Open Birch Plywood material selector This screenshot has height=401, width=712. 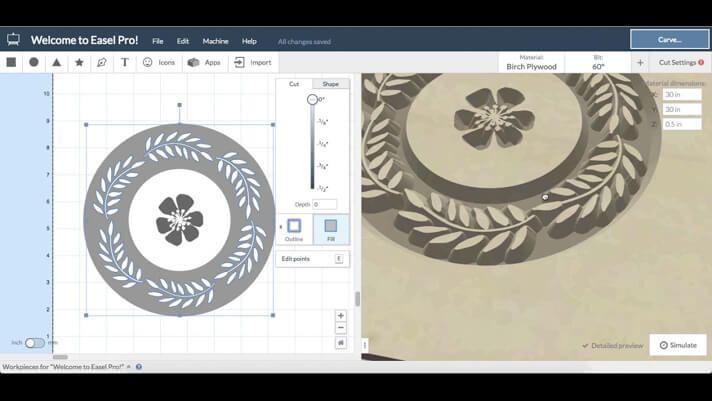(531, 63)
